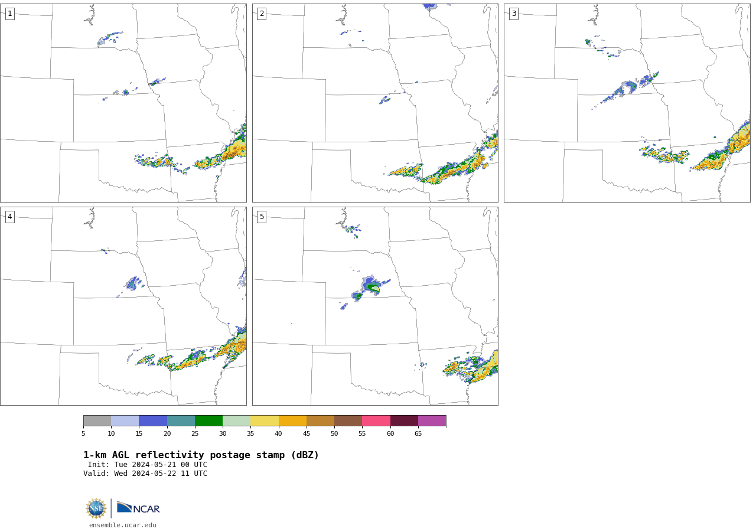Click the ensemble.ucar.edu text
The width and height of the screenshot is (756, 532).
pos(123,525)
